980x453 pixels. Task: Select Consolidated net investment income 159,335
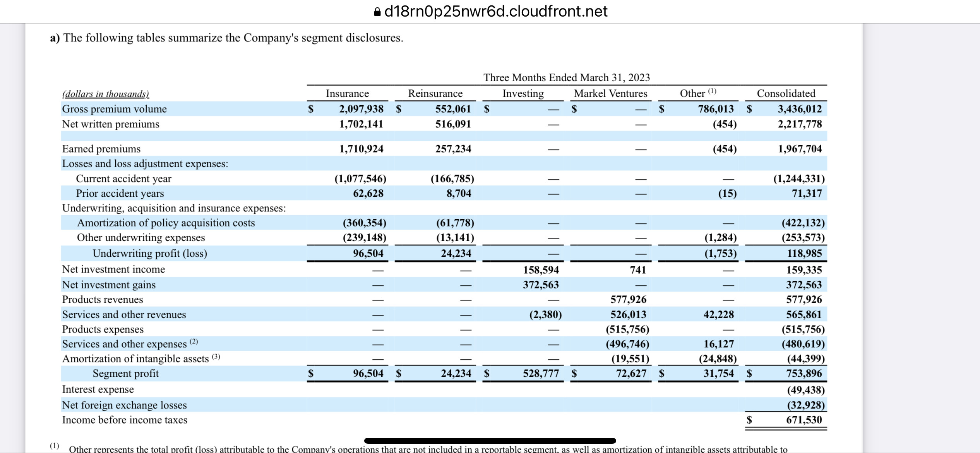[804, 270]
